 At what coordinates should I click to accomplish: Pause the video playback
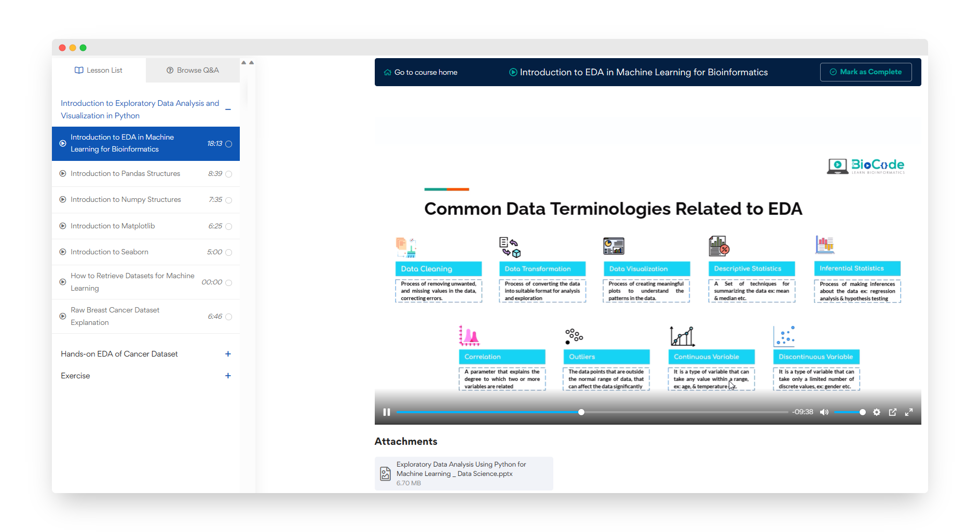coord(386,412)
